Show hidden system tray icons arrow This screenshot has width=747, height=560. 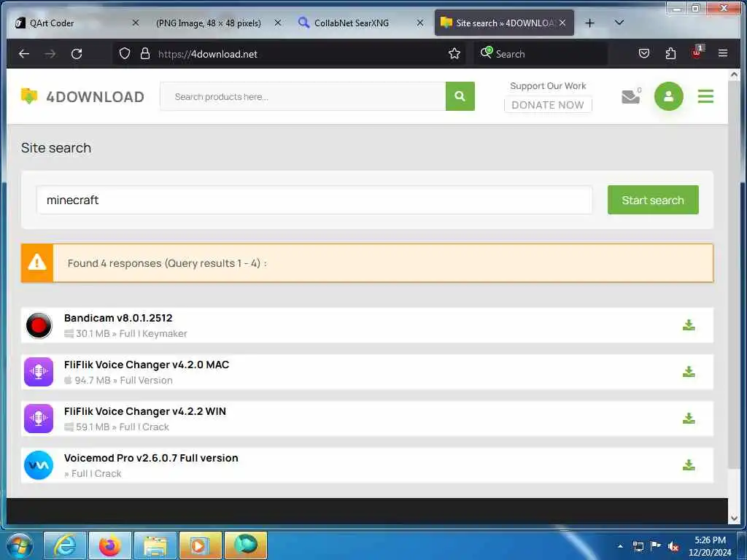[x=620, y=546]
